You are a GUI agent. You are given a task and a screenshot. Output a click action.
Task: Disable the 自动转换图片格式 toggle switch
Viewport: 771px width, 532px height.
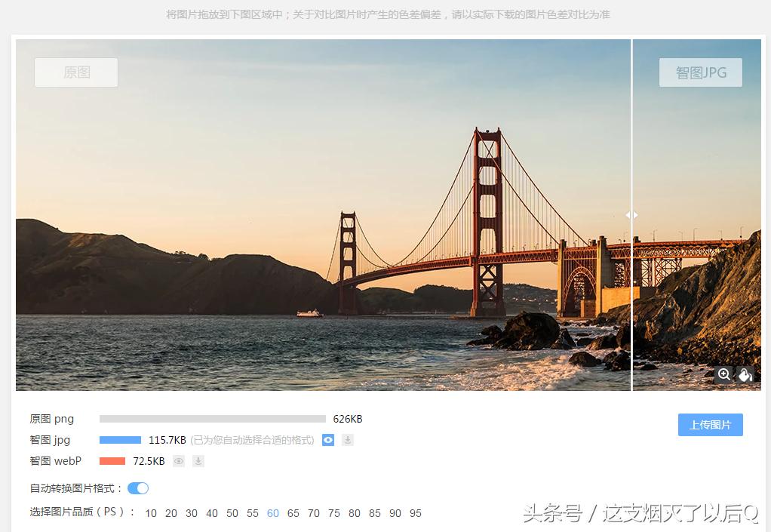coord(138,488)
